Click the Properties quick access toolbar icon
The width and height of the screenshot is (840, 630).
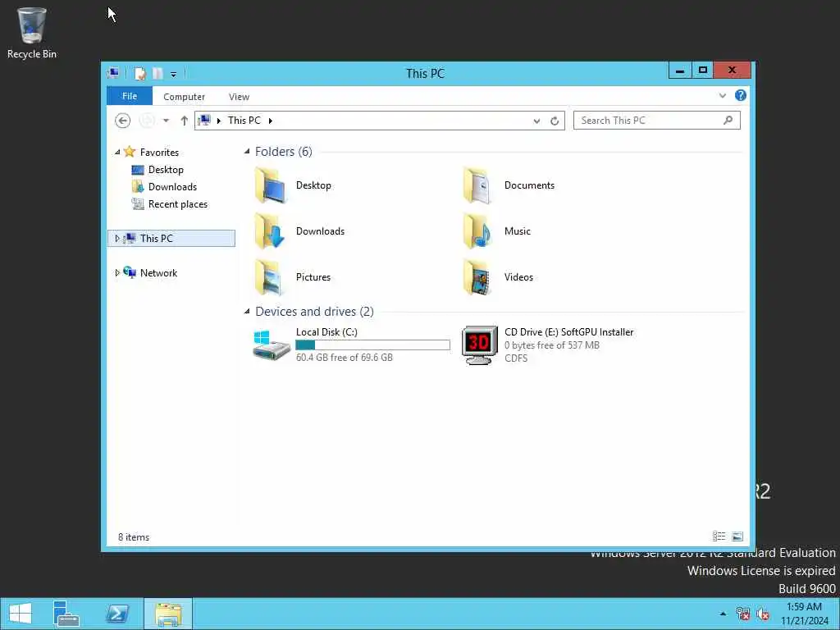(x=139, y=73)
